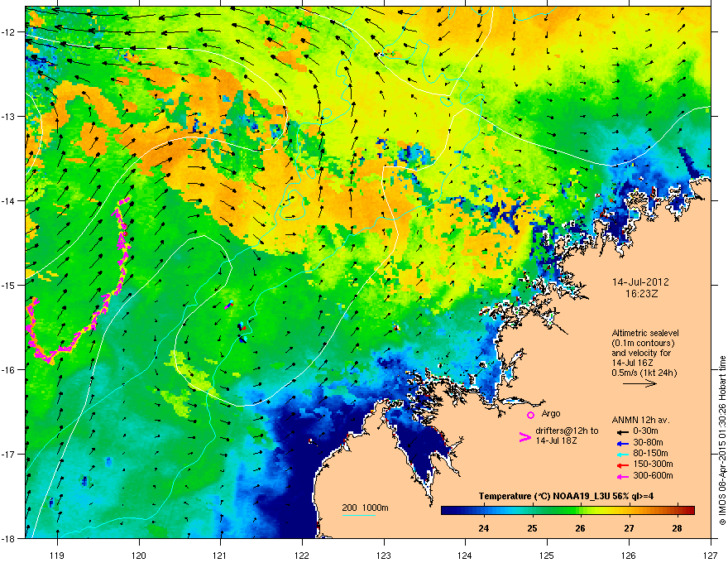Image resolution: width=728 pixels, height=563 pixels.
Task: Click the '80-150m' depth label
Action: [650, 453]
